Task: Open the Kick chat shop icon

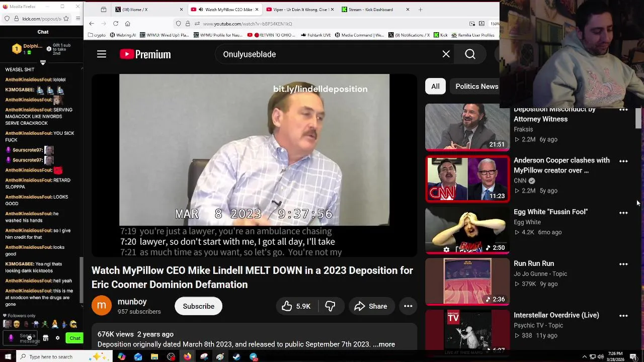Action: [45, 338]
